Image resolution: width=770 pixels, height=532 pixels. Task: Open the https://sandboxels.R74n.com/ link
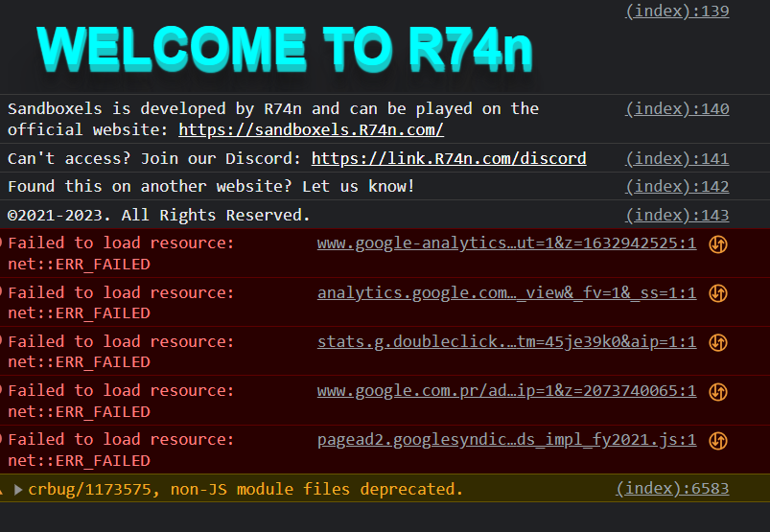point(311,129)
